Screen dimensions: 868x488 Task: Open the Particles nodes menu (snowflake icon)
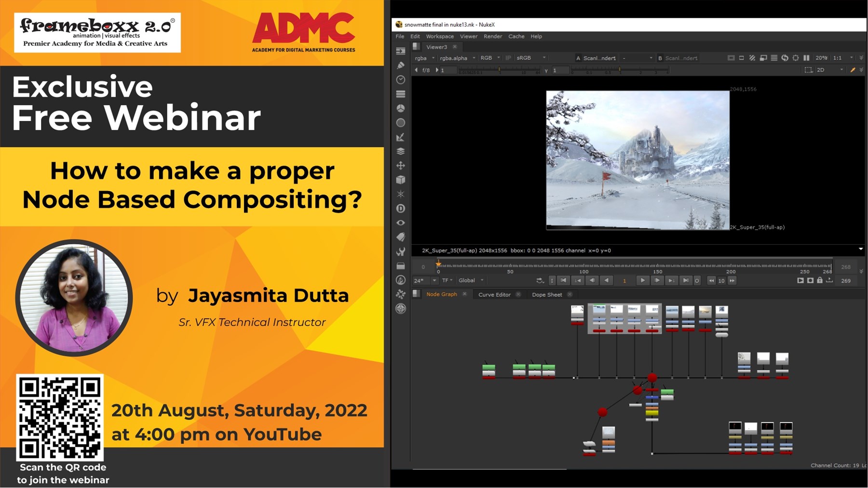point(400,194)
